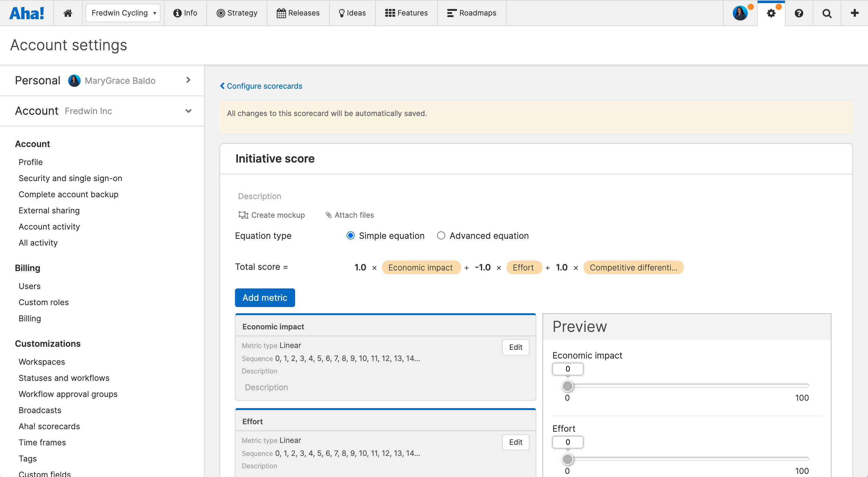Click the search magnifier icon

[826, 13]
